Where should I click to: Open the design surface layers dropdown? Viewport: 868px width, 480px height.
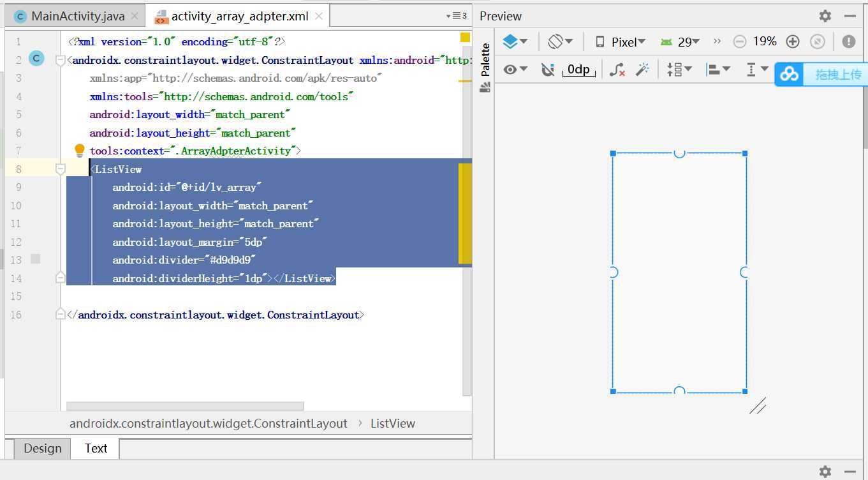pos(515,41)
